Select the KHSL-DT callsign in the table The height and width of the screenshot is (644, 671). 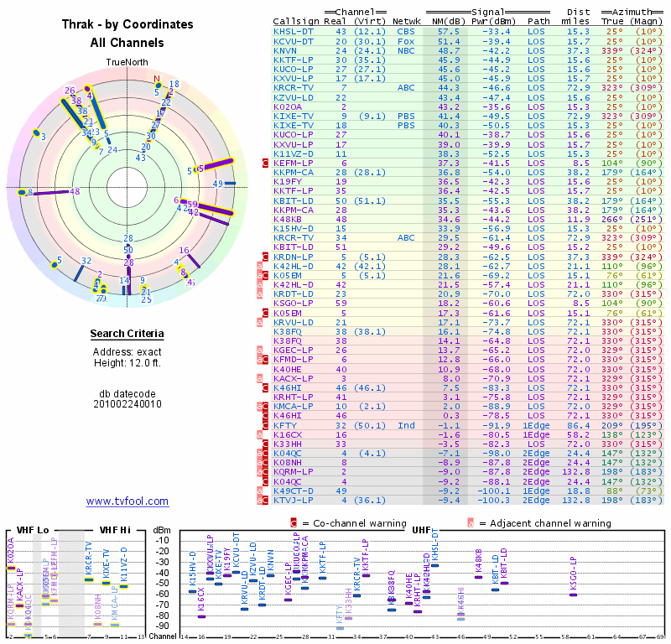pos(294,31)
